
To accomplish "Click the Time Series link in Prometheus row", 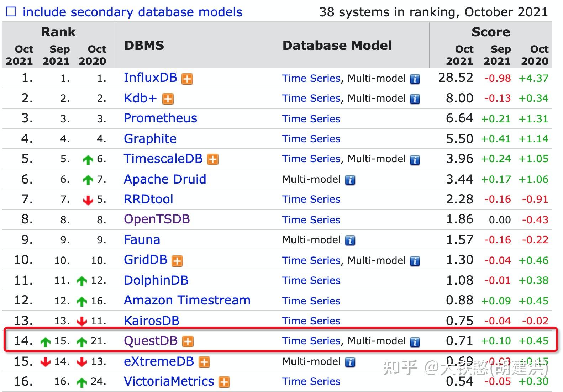I will 311,119.
